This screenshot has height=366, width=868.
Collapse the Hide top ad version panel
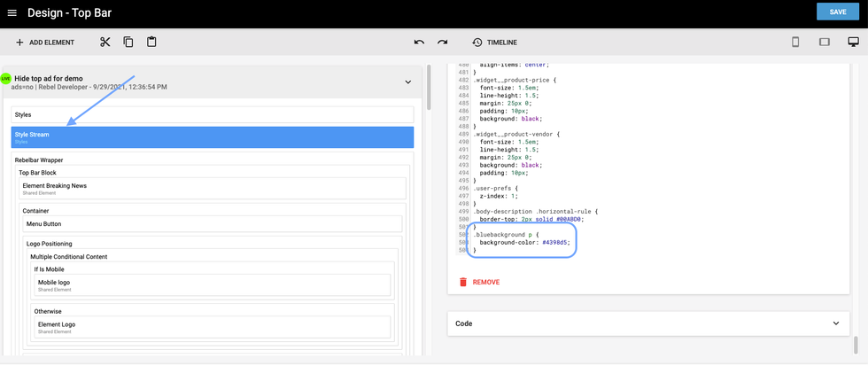(407, 82)
